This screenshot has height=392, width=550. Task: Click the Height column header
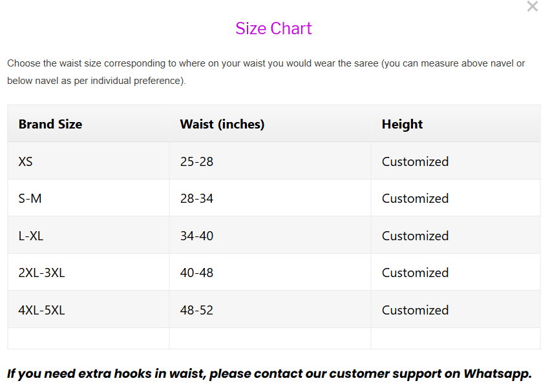[402, 124]
